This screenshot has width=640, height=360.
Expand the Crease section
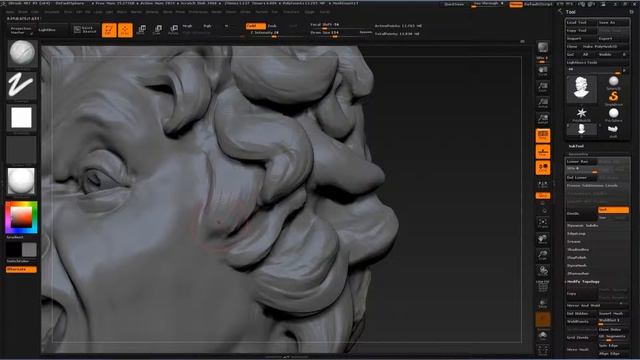pos(574,242)
